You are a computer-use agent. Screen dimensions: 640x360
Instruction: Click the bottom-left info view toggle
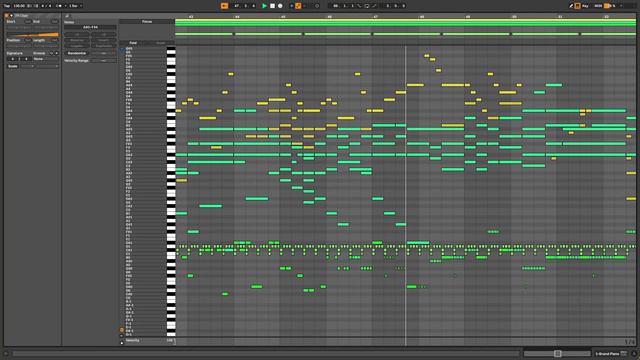6,353
